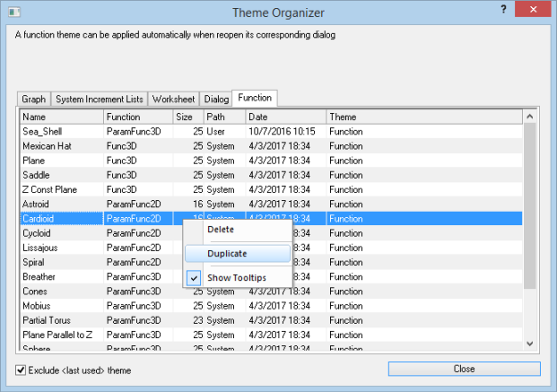This screenshot has height=392, width=557.
Task: Switch to the Worksheet tab
Action: [x=173, y=99]
